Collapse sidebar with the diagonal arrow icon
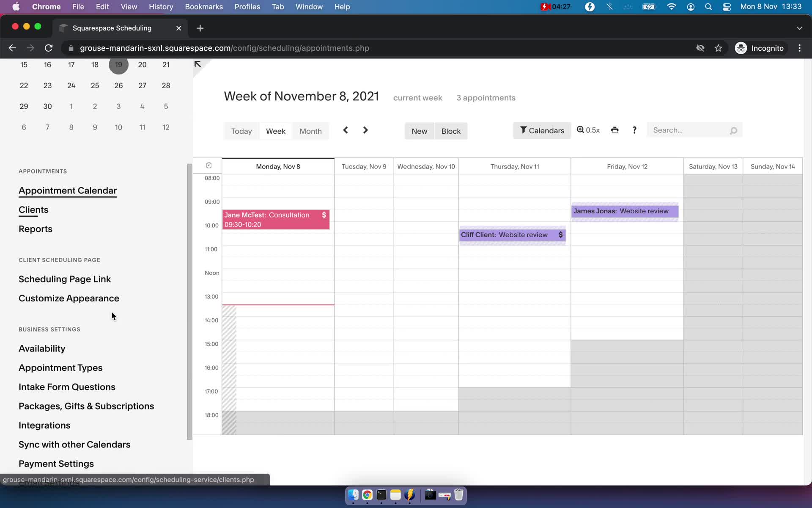Image resolution: width=812 pixels, height=508 pixels. 198,64
